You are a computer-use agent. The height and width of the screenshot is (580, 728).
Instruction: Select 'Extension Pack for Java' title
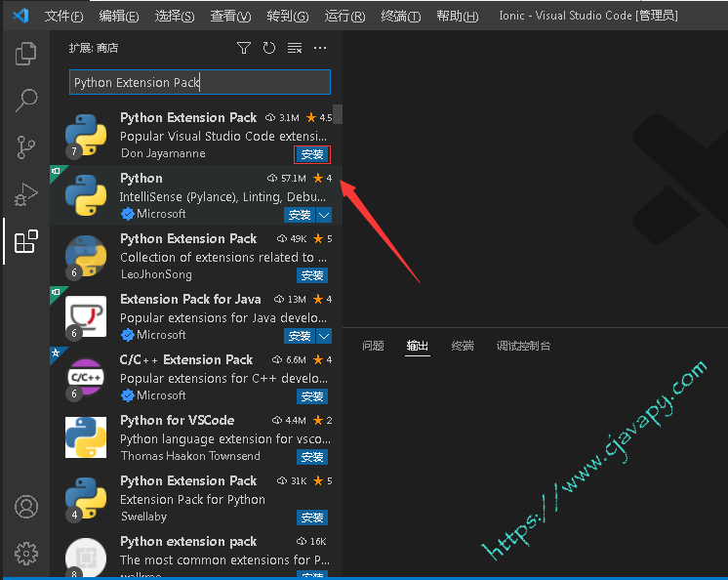click(x=190, y=299)
